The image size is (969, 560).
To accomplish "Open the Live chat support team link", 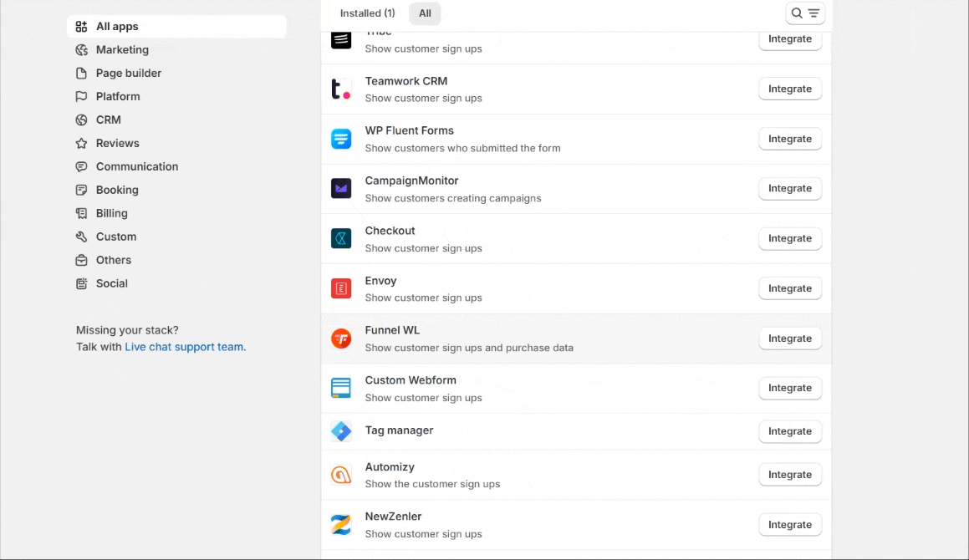I will tap(186, 347).
